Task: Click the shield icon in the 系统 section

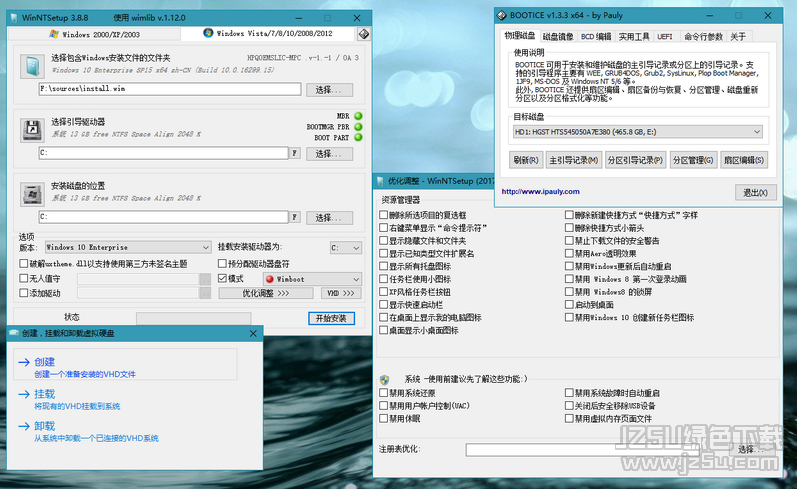Action: tap(384, 379)
